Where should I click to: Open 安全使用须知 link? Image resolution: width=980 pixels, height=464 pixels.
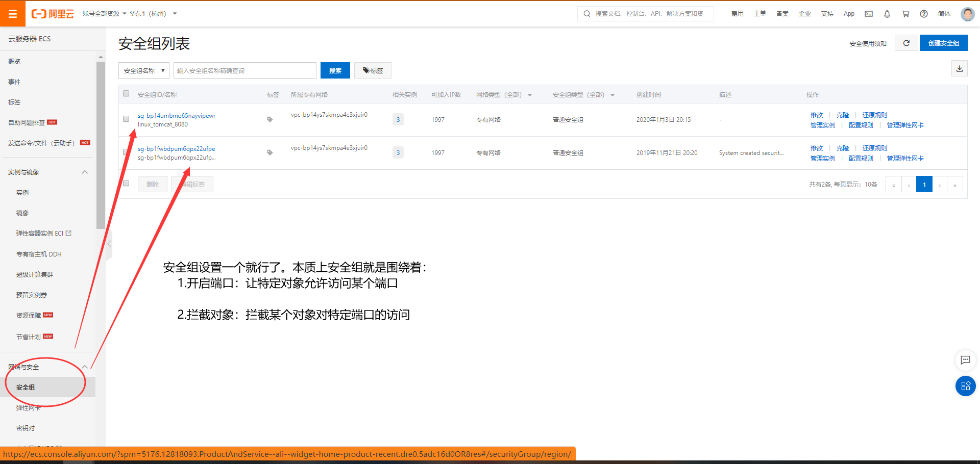868,44
